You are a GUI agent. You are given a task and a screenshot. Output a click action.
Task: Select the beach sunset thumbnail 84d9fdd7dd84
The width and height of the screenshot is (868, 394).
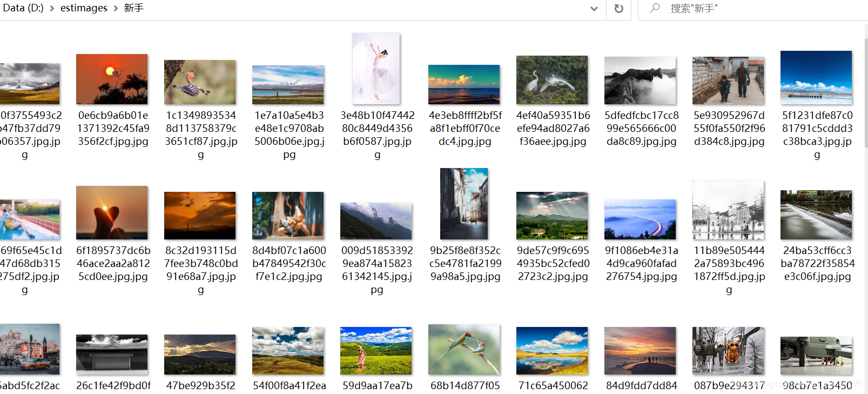tap(640, 351)
